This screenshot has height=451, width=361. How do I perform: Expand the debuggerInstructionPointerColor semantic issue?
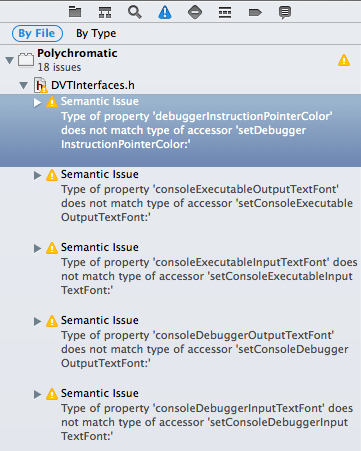click(37, 102)
